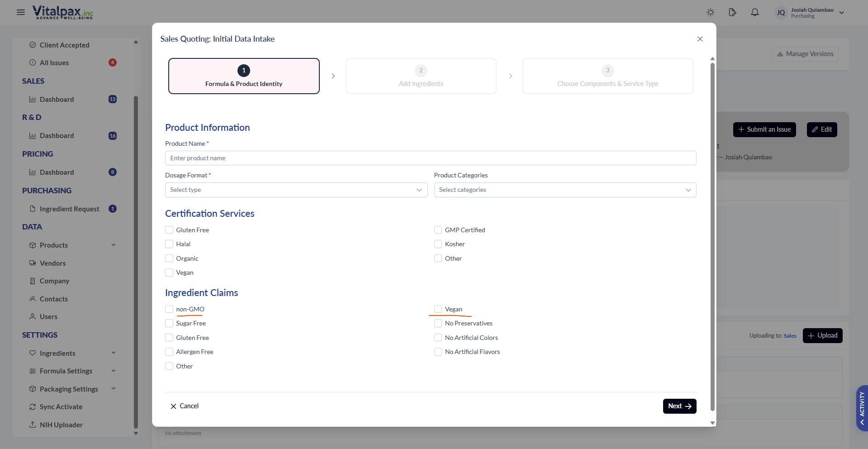The image size is (868, 449).
Task: Select the Choose Components & Service Type step
Action: point(607,76)
